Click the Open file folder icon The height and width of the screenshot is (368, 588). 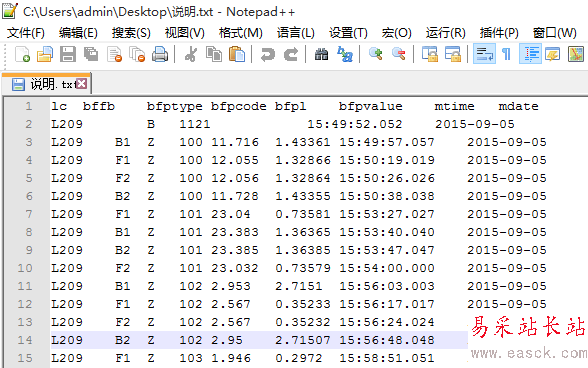[45, 54]
